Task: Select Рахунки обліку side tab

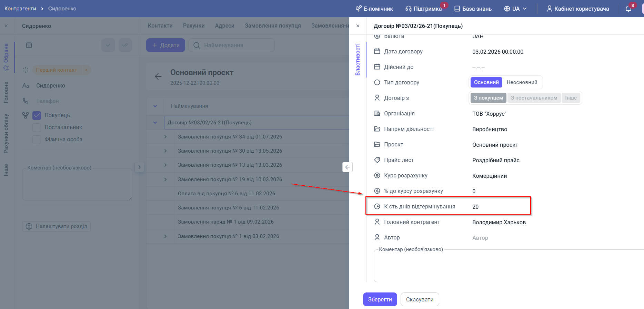Action: (x=6, y=133)
